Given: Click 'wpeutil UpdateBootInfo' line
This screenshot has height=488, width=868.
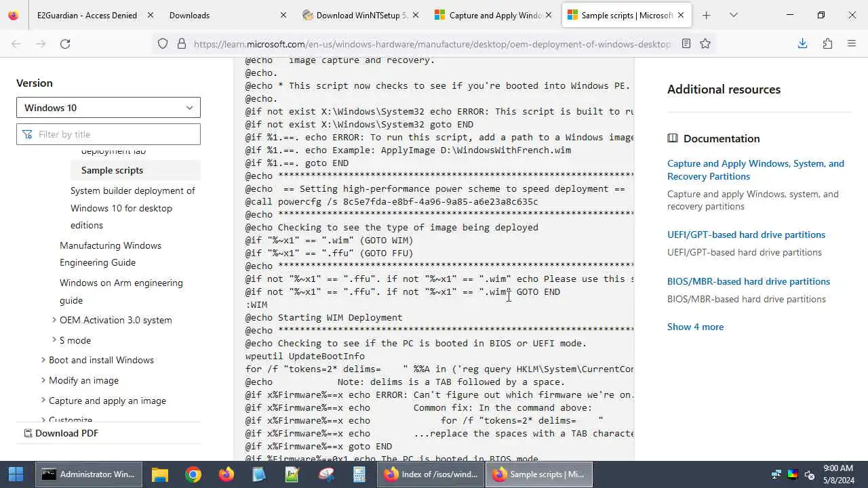Looking at the screenshot, I should point(304,357).
